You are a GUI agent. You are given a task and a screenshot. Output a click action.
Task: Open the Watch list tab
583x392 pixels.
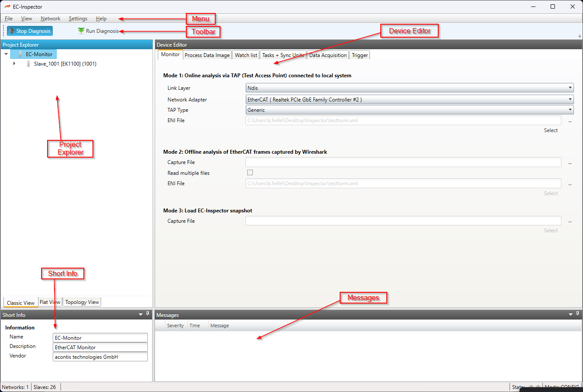coord(245,55)
